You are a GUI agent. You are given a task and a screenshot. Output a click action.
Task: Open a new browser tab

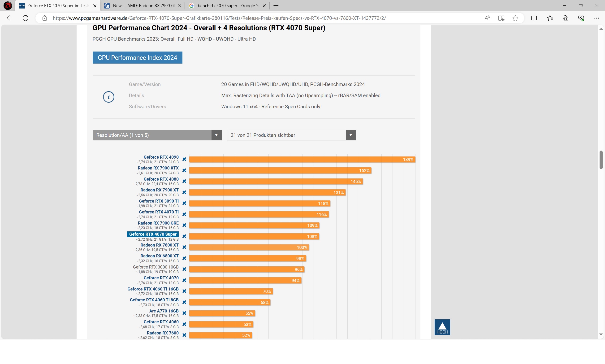point(276,6)
